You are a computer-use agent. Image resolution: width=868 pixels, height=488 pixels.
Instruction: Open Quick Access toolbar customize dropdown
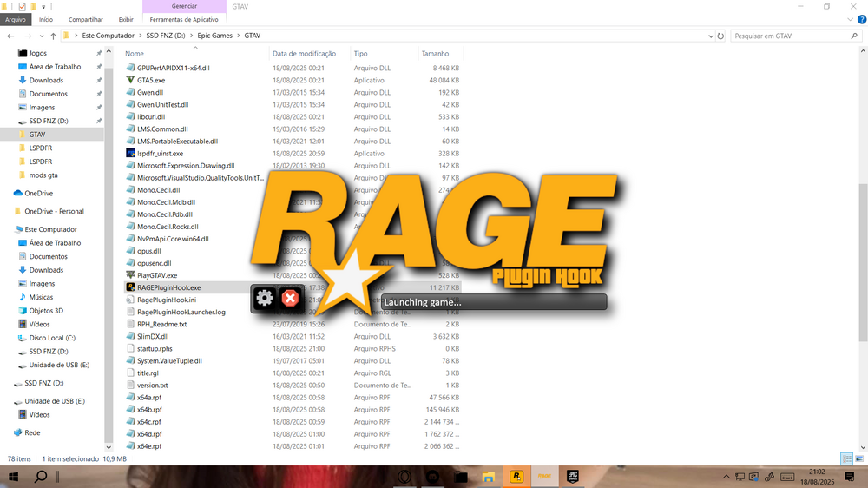coord(43,7)
